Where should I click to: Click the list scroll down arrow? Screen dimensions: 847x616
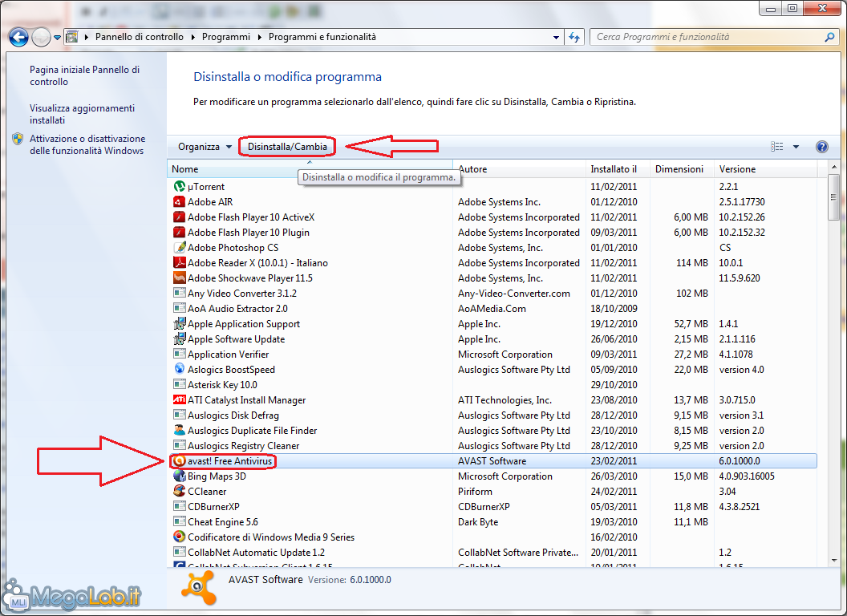click(833, 561)
